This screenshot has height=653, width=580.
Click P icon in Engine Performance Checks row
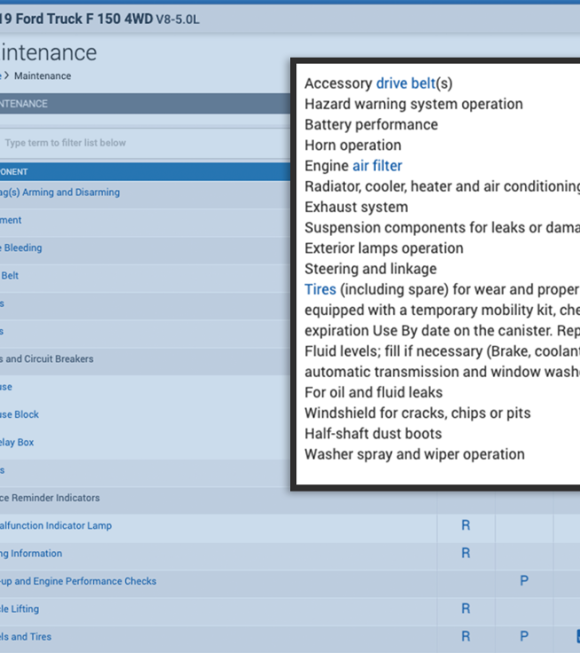(x=524, y=581)
